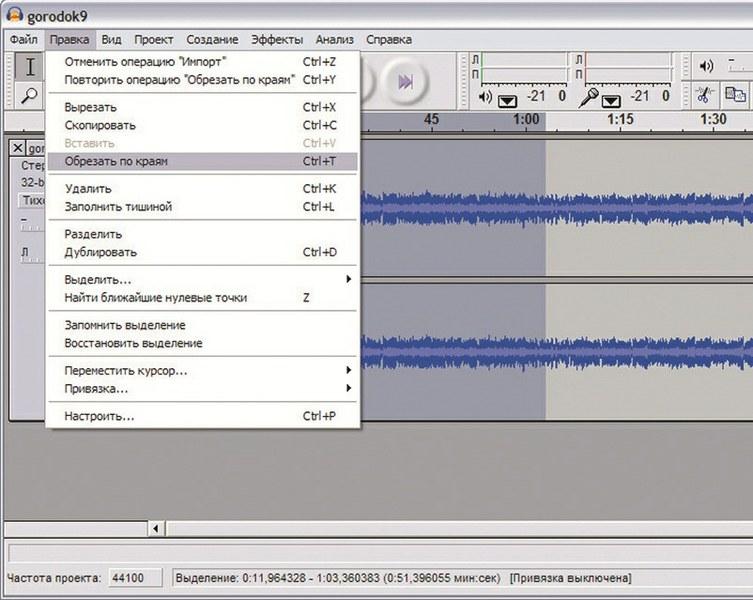Open the output meter dropdown arrow

507,99
